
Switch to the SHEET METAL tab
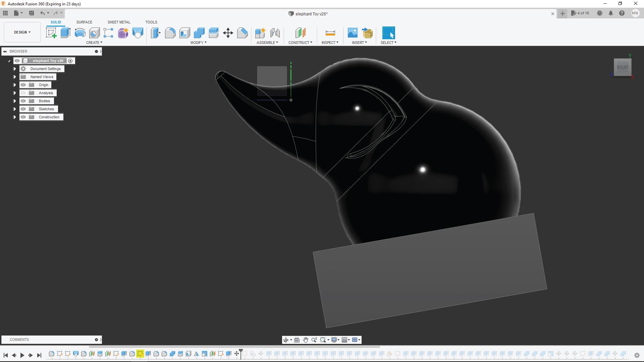coord(119,22)
